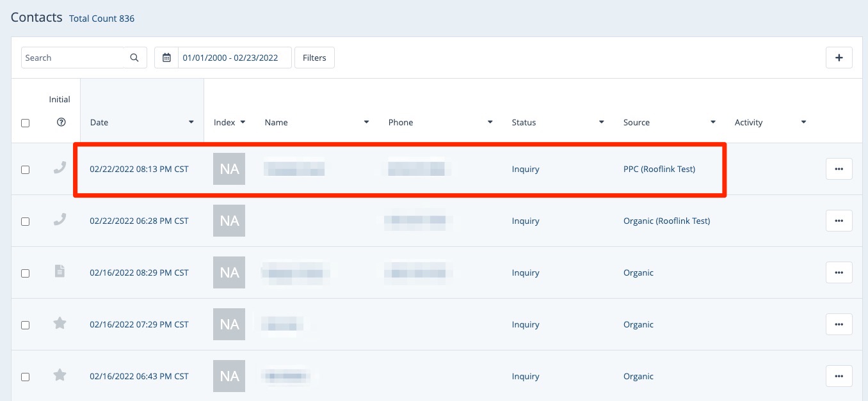Image resolution: width=868 pixels, height=401 pixels.
Task: Expand the Name column sort dropdown
Action: (x=366, y=122)
